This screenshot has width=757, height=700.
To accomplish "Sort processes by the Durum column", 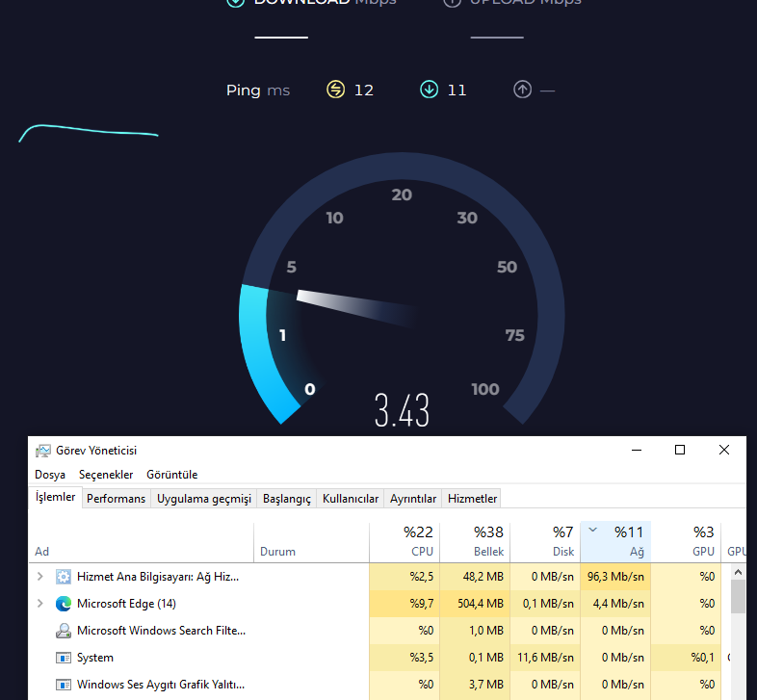I will 311,542.
